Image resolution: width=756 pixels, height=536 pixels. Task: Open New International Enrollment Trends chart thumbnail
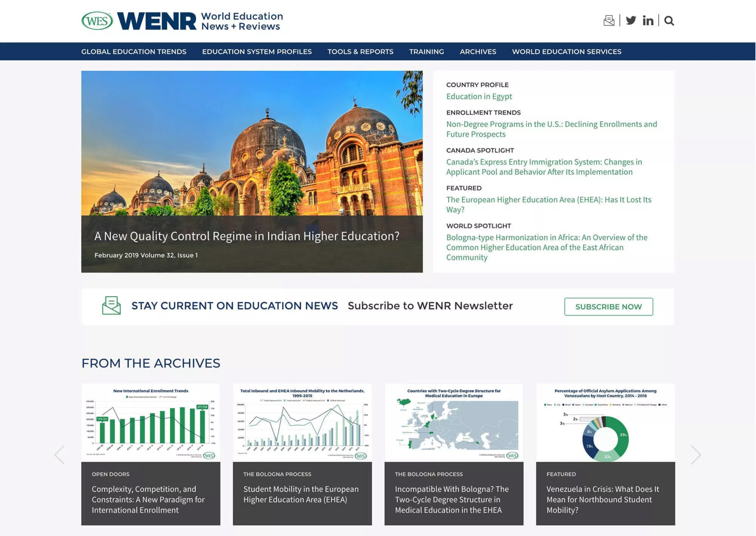pos(150,423)
